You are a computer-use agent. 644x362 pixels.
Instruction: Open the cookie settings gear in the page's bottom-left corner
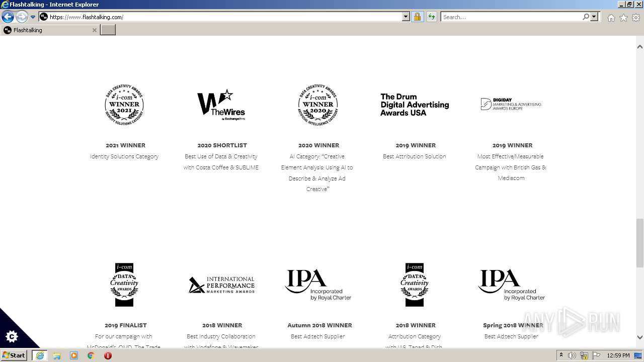click(12, 336)
